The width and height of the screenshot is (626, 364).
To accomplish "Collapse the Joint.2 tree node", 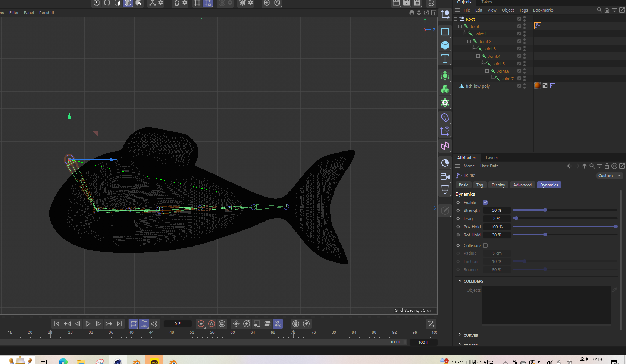I will tap(469, 41).
